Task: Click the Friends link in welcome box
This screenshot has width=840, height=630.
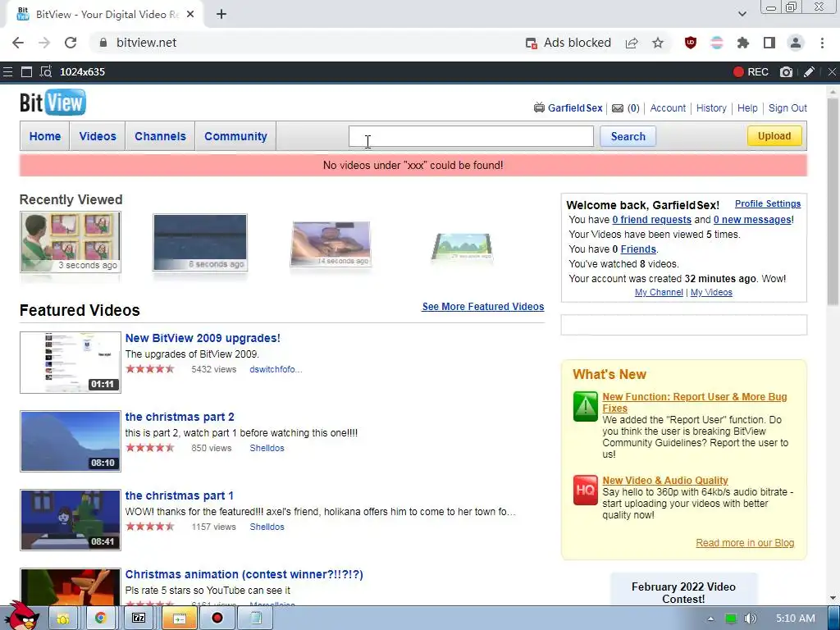Action: pos(638,249)
